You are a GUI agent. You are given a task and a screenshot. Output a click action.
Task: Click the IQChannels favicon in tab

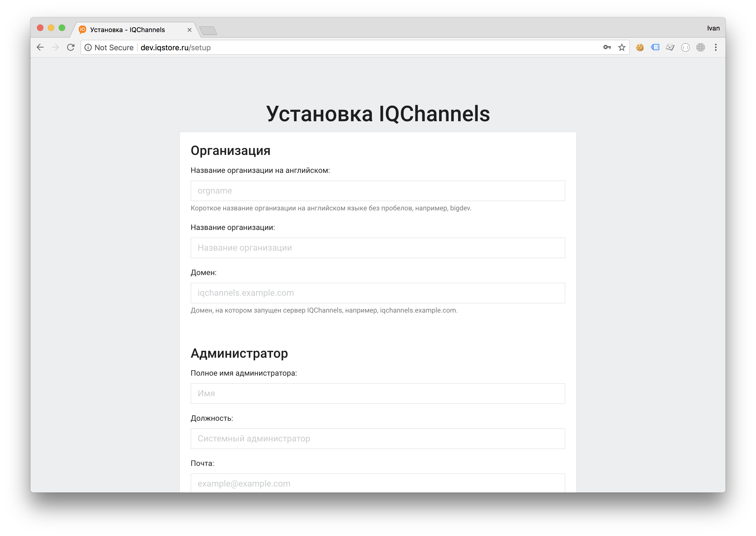tap(83, 30)
